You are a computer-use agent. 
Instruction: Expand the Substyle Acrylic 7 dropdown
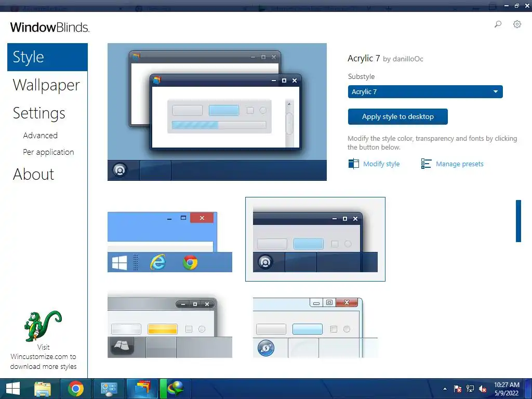point(425,91)
